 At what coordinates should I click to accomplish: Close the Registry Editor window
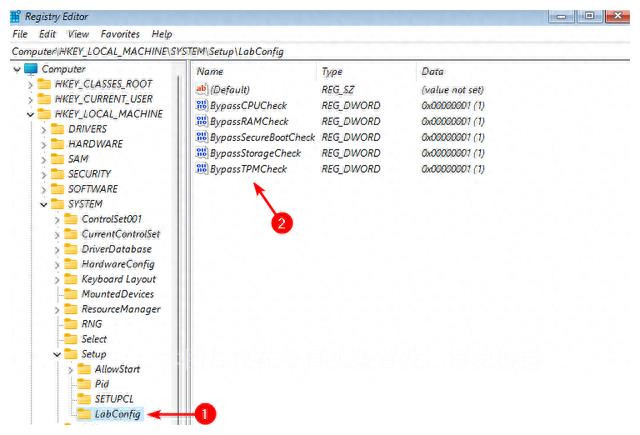(618, 16)
